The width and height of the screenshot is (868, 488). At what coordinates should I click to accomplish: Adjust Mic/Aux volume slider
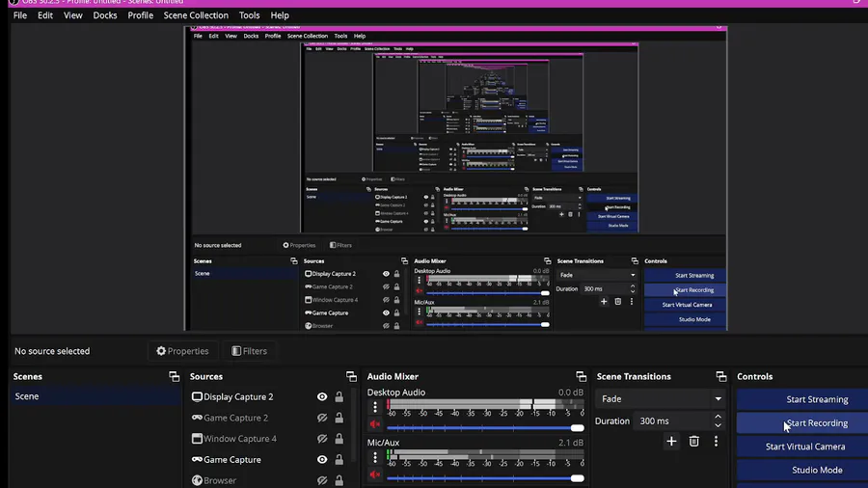click(485, 478)
